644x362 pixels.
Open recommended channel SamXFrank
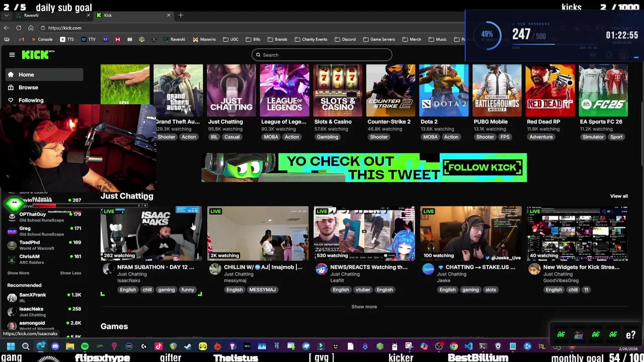[44, 298]
